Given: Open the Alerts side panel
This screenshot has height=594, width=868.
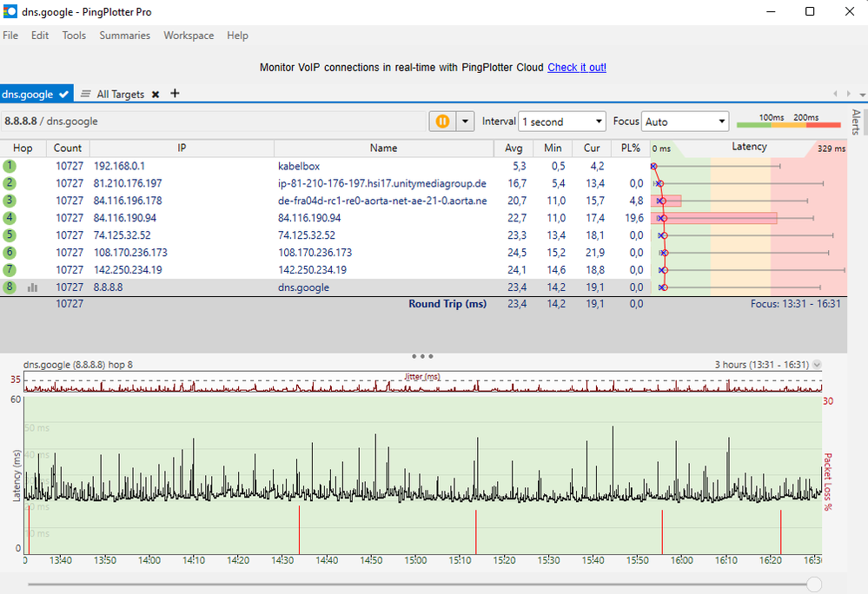Looking at the screenshot, I should point(856,122).
